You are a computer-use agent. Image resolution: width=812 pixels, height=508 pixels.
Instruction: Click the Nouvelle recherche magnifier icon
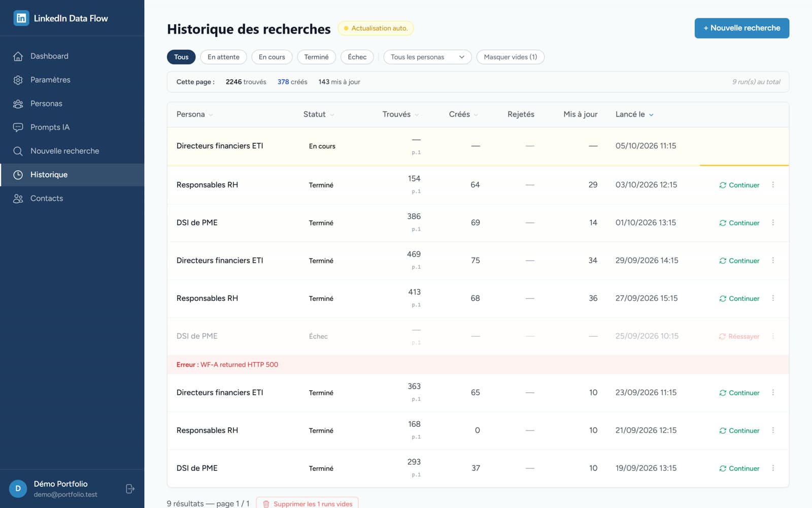click(18, 151)
